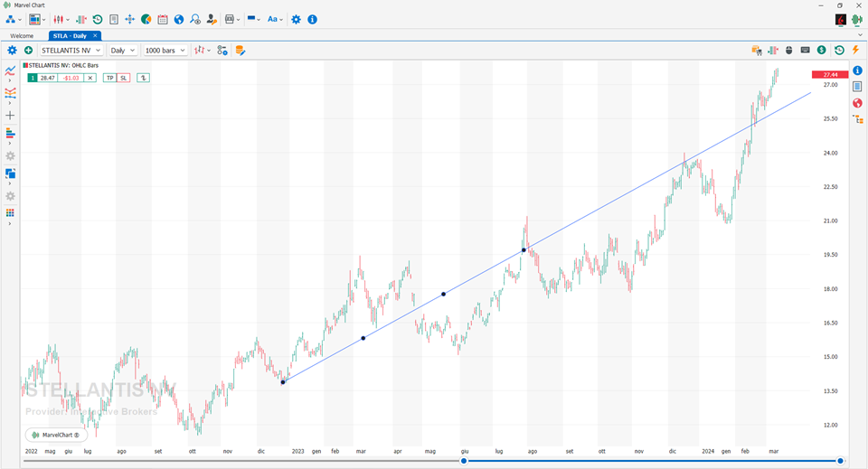Screen dimensions: 868x469
Task: Click the position quantity 1 green box
Action: pos(33,78)
